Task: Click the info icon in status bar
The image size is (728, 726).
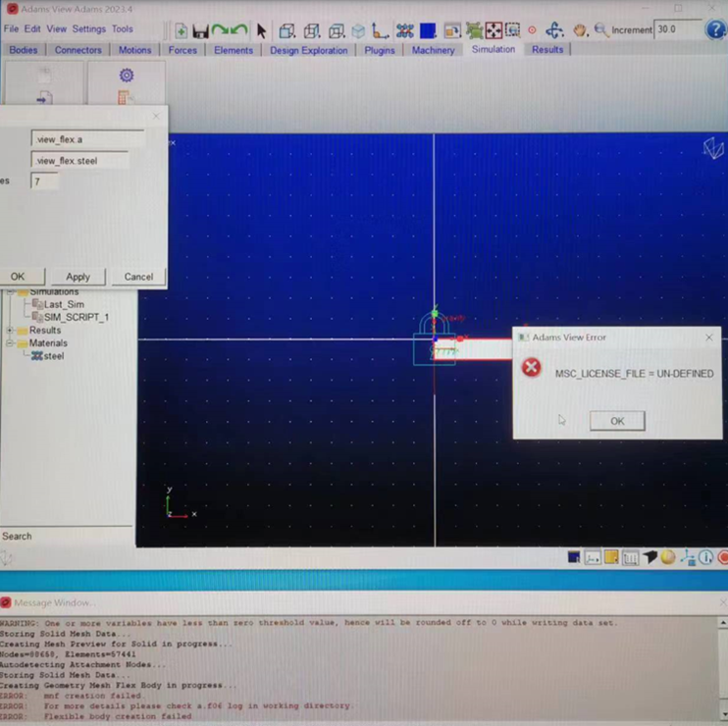Action: [x=705, y=557]
